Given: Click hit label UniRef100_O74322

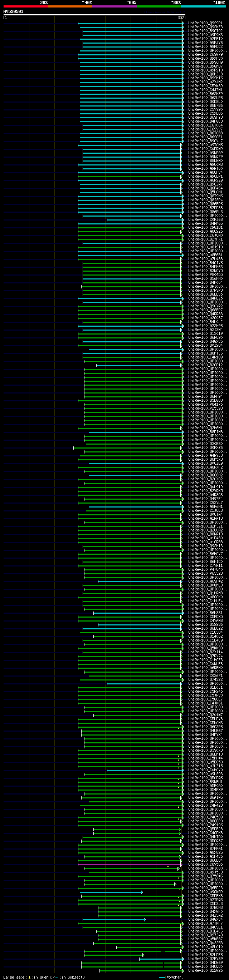Looking at the screenshot, I should coord(205,679).
